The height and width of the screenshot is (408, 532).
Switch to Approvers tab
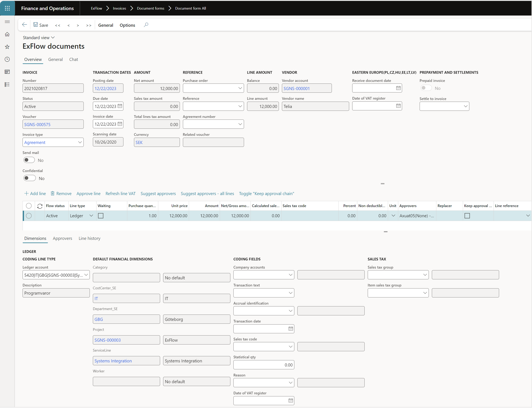(x=62, y=239)
